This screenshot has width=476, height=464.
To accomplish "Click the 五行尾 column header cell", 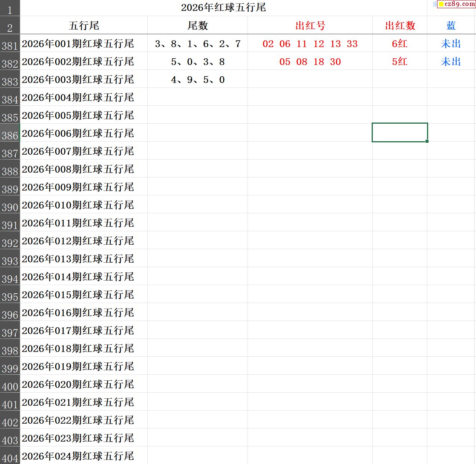I will coord(84,25).
